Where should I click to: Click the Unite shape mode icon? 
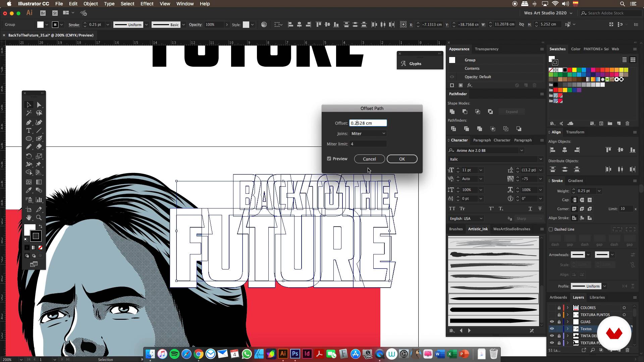coord(452,112)
